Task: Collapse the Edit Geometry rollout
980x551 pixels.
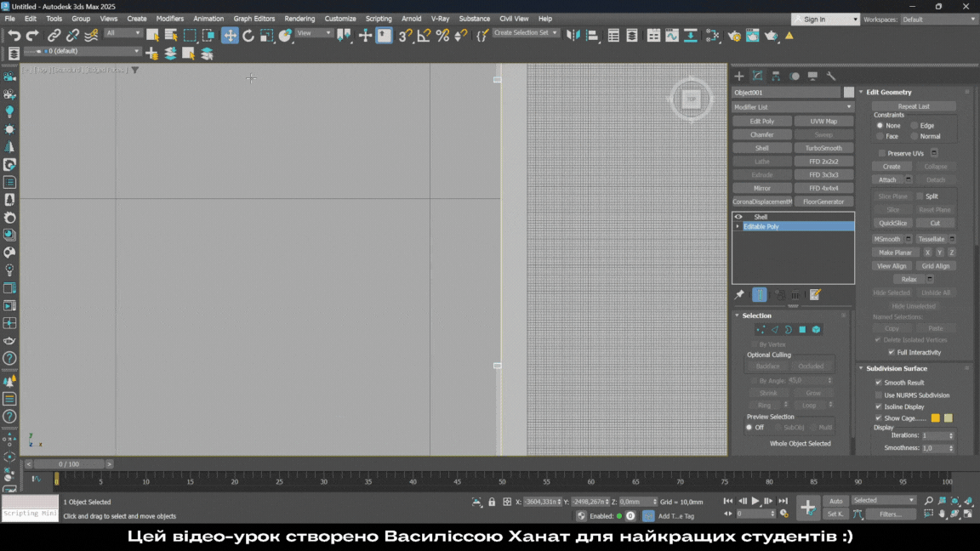Action: 861,92
